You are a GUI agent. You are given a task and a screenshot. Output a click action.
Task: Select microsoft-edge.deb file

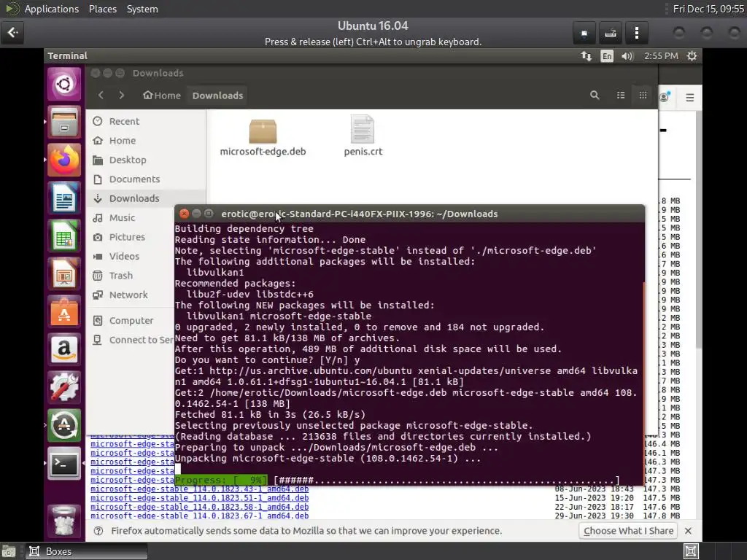point(263,138)
